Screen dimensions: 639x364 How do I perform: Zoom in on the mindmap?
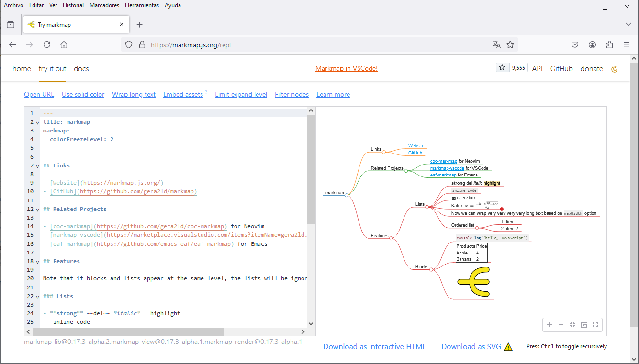(x=549, y=325)
